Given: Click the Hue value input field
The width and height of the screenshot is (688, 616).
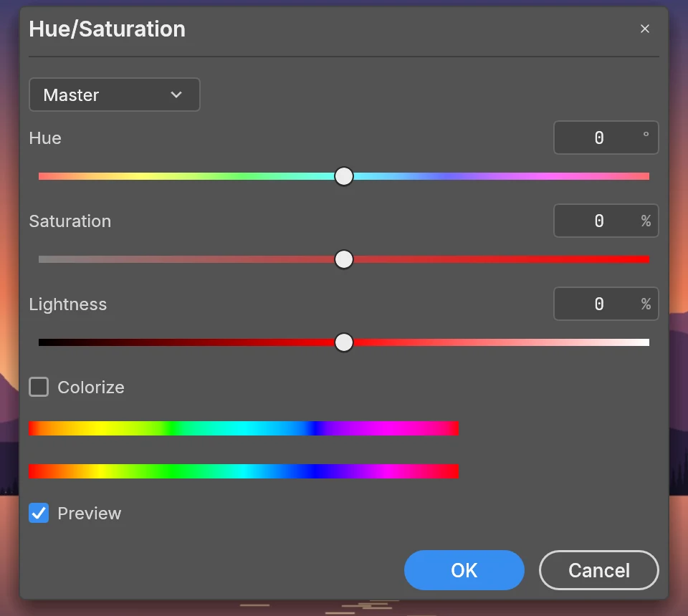Looking at the screenshot, I should point(606,138).
